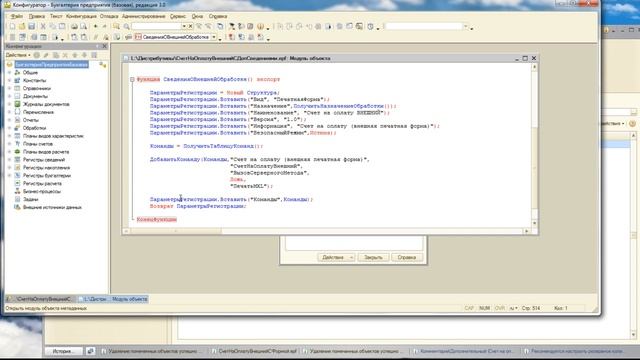The width and height of the screenshot is (640, 360).
Task: Click Move down arrow in Конфигурация panel
Action: 84,55
